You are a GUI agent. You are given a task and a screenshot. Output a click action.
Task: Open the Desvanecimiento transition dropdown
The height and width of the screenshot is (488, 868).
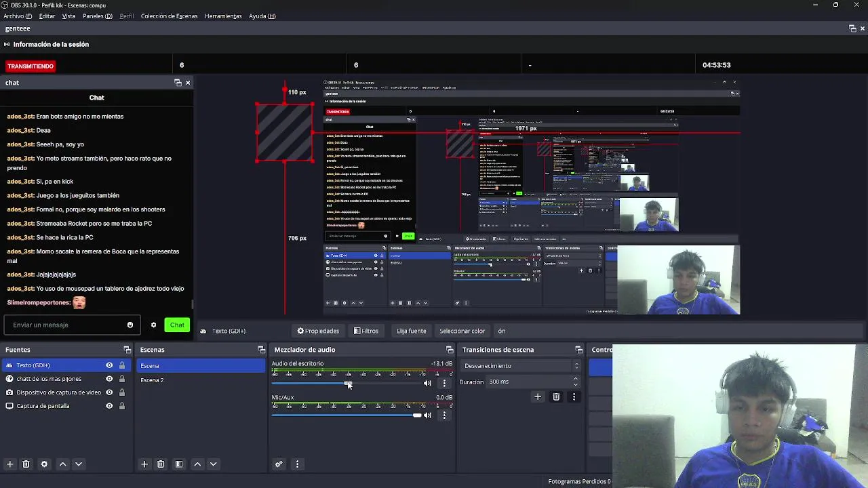[521, 366]
